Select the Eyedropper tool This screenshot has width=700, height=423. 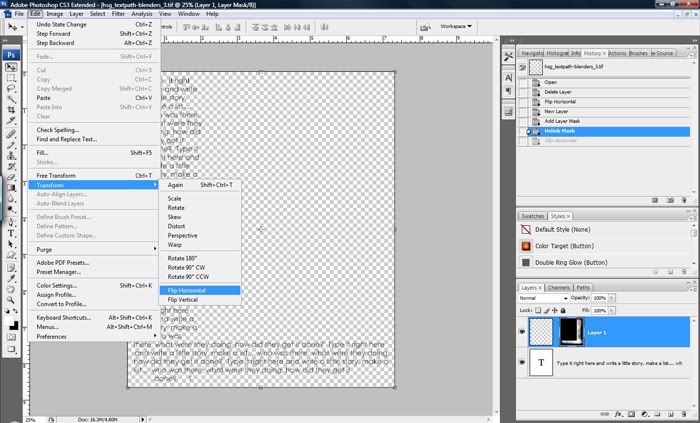(x=11, y=278)
